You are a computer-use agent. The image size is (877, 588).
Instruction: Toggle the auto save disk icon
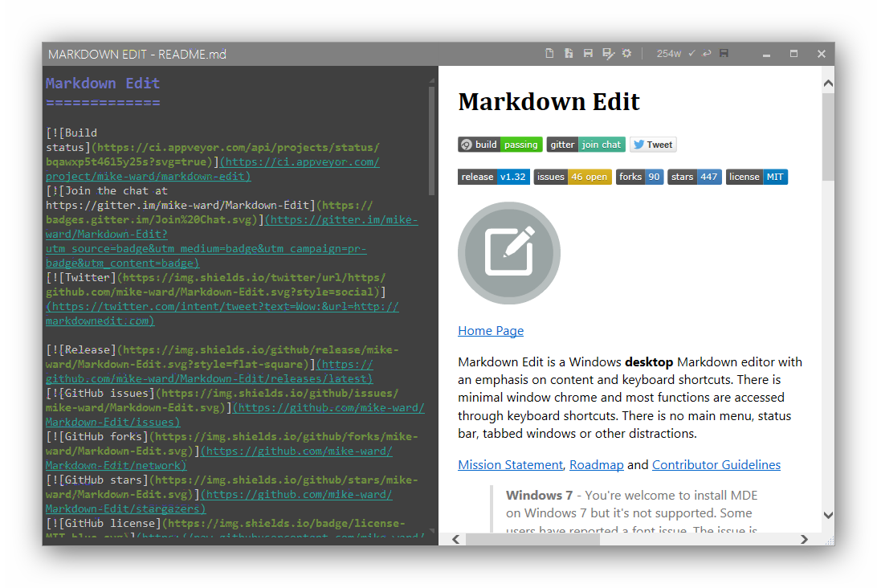[724, 53]
